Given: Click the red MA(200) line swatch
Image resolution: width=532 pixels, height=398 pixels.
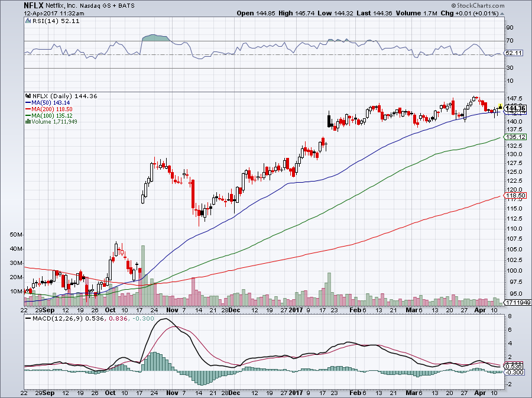Looking at the screenshot, I should (x=28, y=109).
